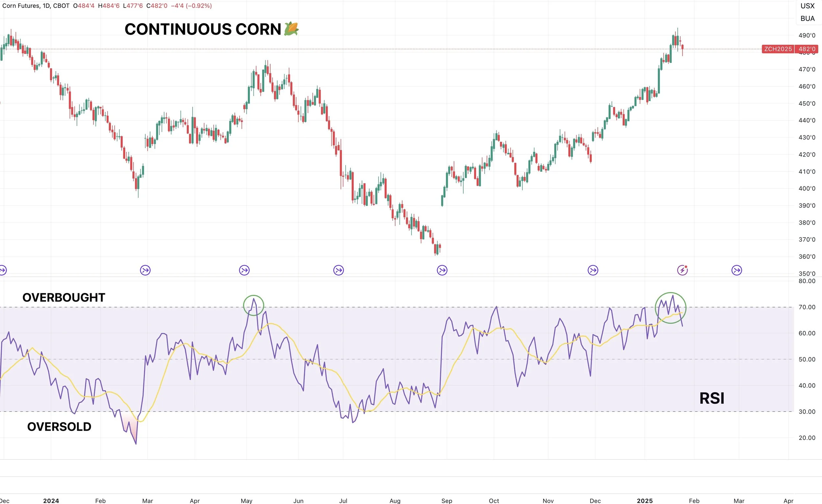The image size is (822, 504).
Task: Click the contract rollover marker near May 2024
Action: point(244,270)
